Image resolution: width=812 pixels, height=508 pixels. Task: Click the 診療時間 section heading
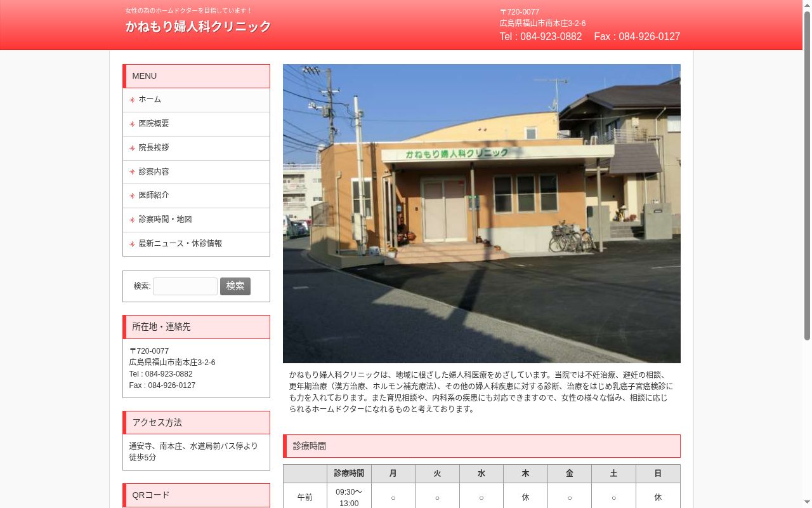click(x=481, y=446)
